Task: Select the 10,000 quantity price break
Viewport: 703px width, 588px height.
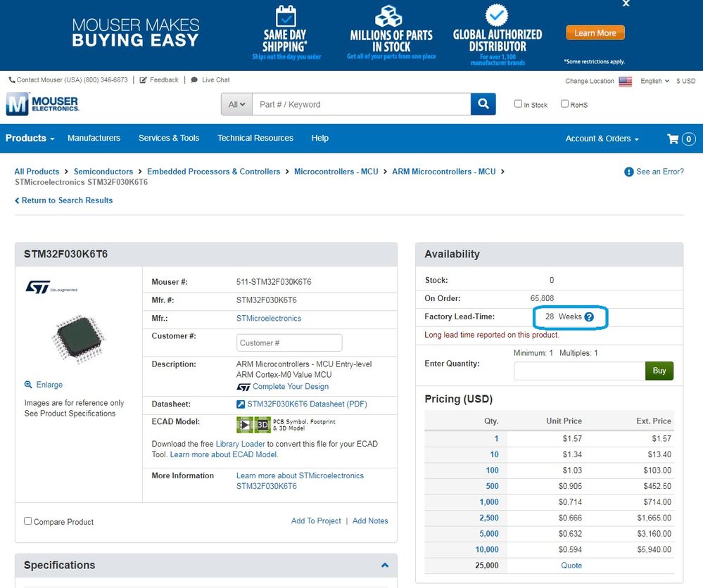Action: (486, 549)
